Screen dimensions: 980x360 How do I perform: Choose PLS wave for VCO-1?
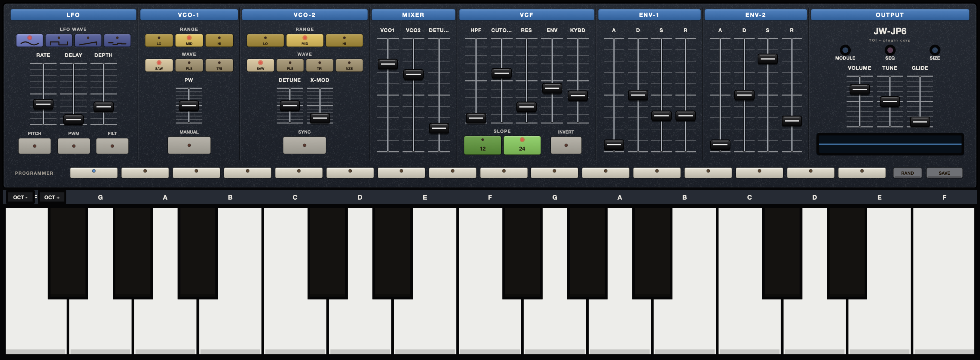pos(189,65)
